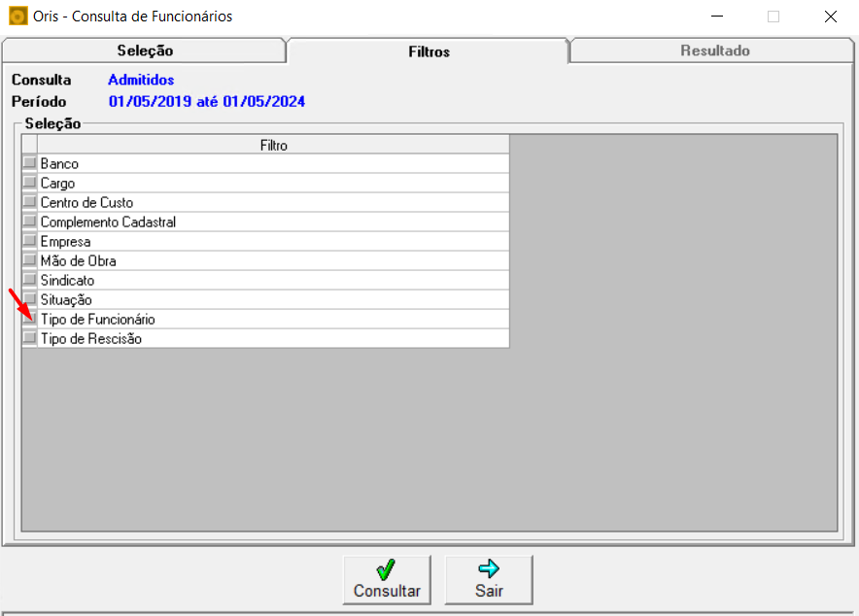Enable the Mão de Obra filter checkbox

coord(29,260)
